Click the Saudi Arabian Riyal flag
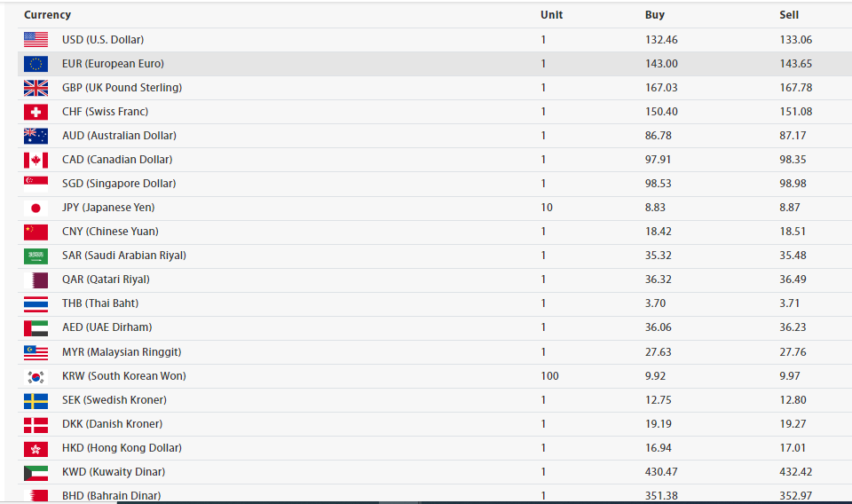This screenshot has height=504, width=852. point(35,256)
